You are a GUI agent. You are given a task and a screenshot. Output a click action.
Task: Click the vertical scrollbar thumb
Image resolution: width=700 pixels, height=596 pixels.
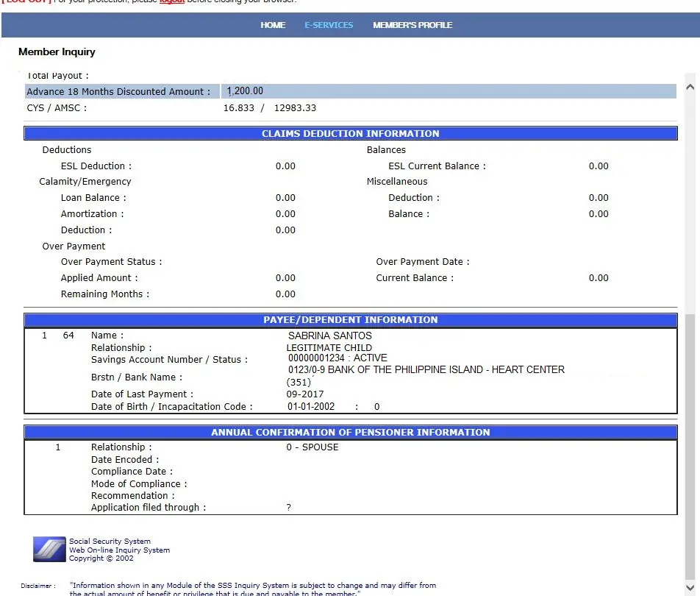(690, 447)
